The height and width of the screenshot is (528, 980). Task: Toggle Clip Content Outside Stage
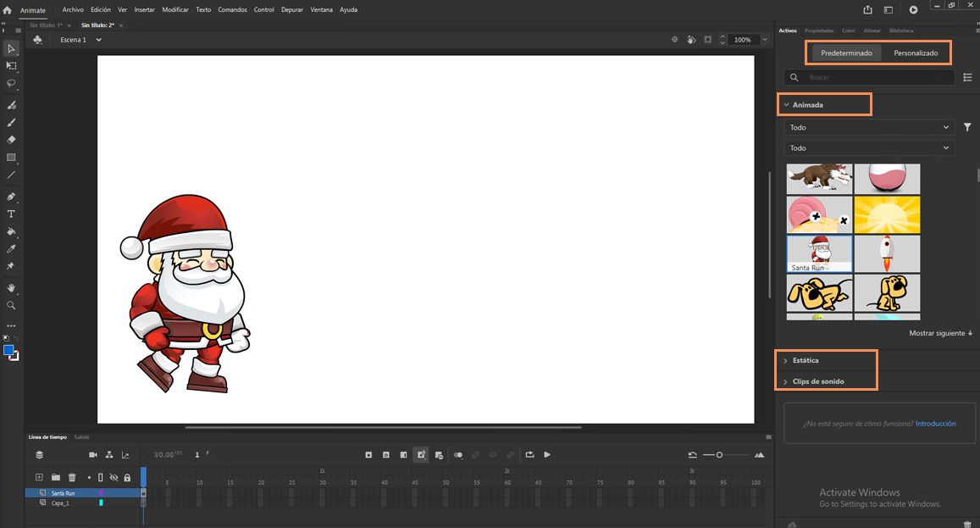click(707, 40)
